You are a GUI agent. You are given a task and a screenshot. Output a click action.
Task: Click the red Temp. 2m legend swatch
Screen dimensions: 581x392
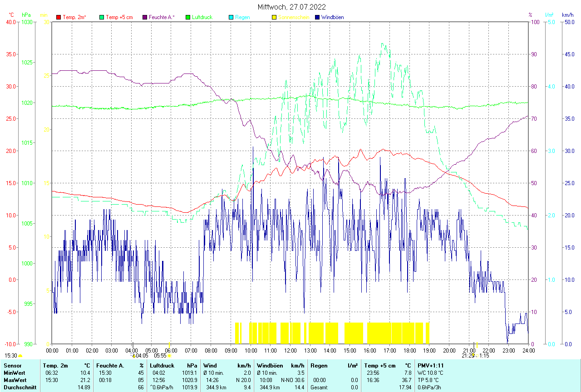pyautogui.click(x=59, y=17)
